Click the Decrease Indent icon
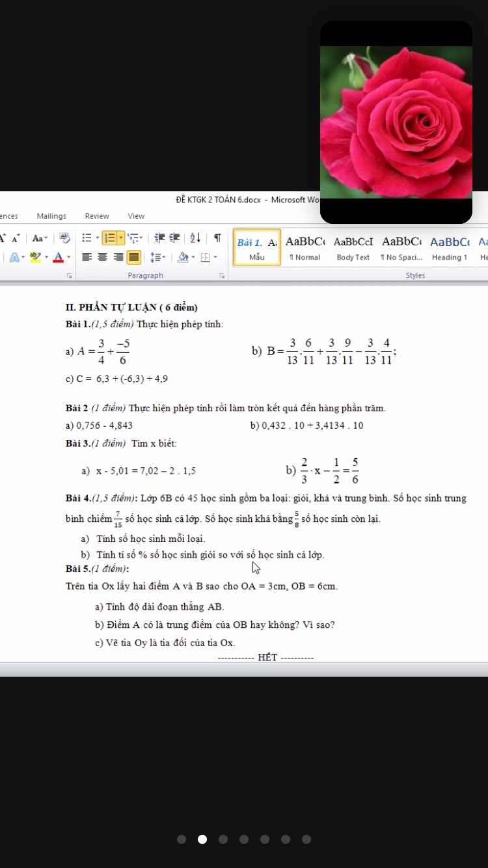Image resolution: width=488 pixels, height=868 pixels. (158, 238)
